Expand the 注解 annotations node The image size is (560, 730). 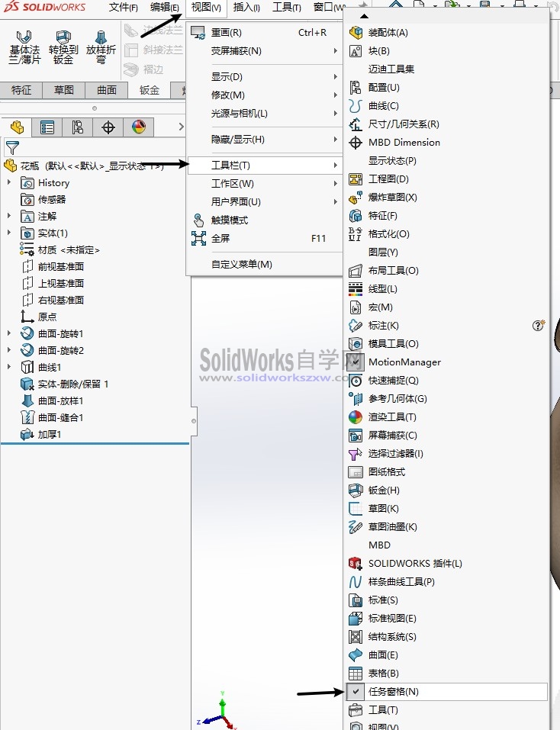9,216
